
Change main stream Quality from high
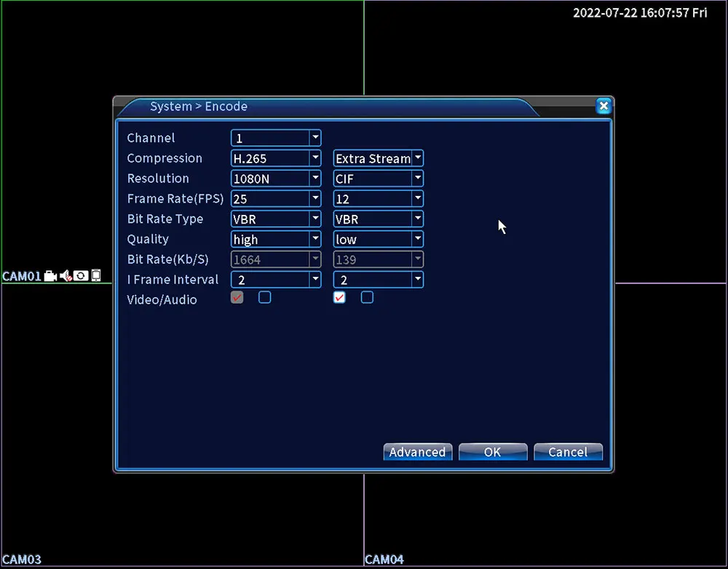pos(276,239)
